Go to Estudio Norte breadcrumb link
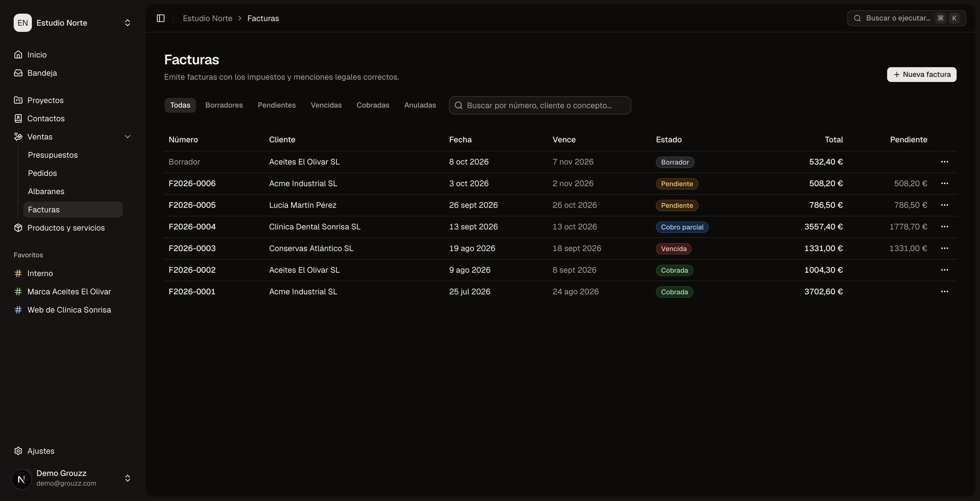Viewport: 980px width, 501px height. [x=207, y=18]
